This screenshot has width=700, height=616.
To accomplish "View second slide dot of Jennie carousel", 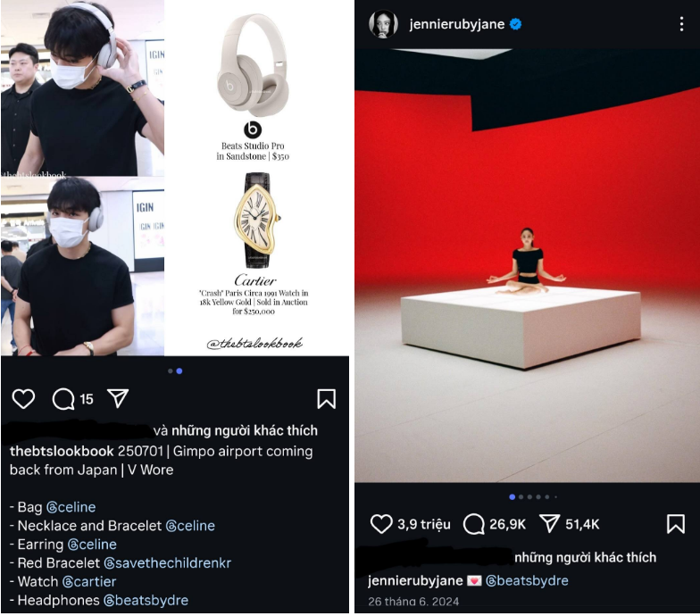I will click(x=521, y=496).
